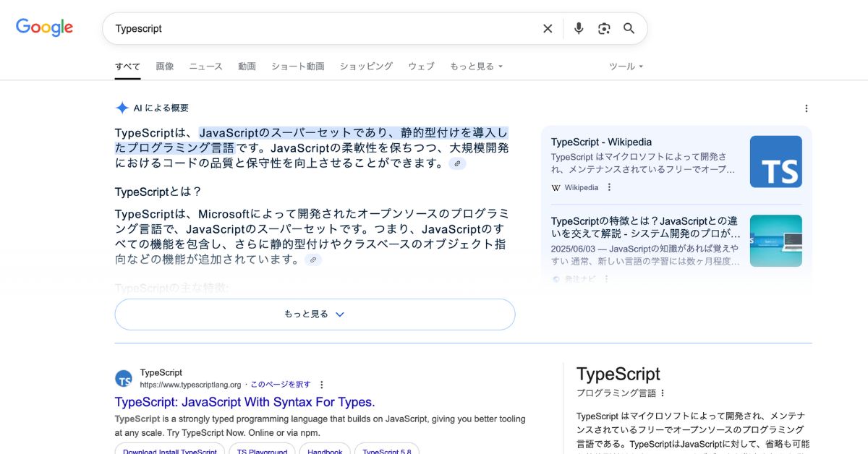This screenshot has height=454, width=868.
Task: Clear the search query with the X icon
Action: tap(548, 28)
